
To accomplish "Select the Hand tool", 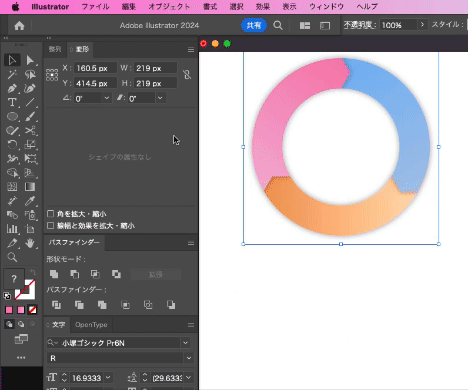I will 30,243.
